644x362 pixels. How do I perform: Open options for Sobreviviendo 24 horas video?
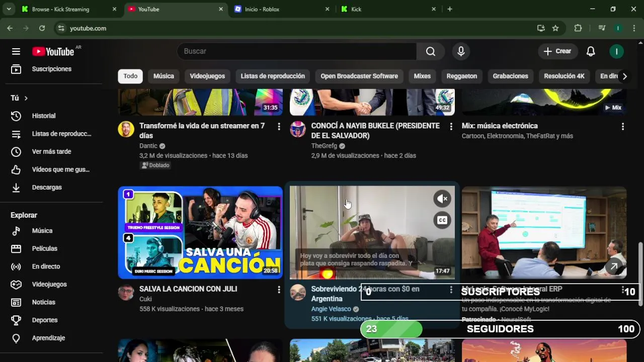[x=451, y=290]
